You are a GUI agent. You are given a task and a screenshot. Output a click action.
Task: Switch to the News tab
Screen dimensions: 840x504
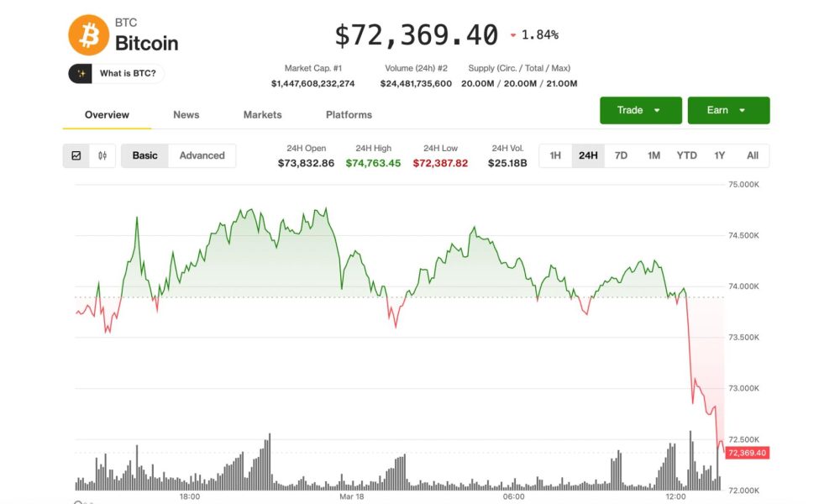(186, 114)
